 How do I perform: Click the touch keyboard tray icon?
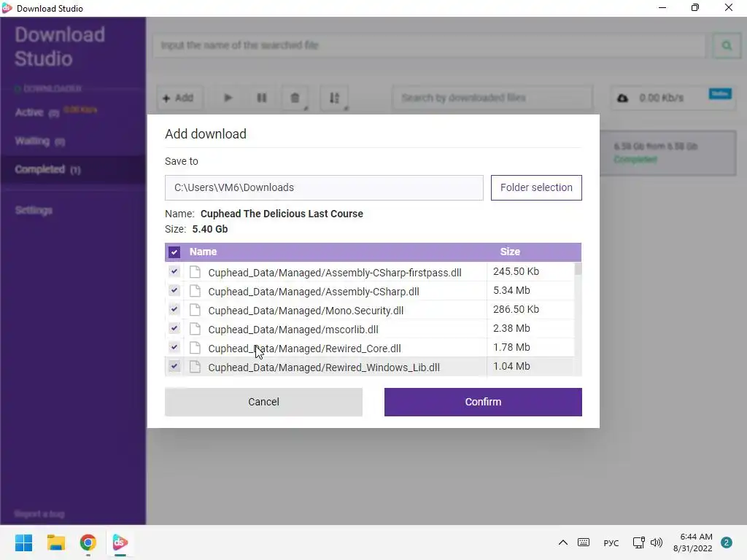[584, 542]
